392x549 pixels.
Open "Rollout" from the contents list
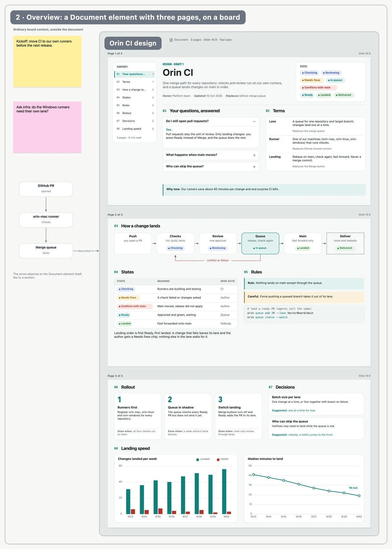(135, 113)
